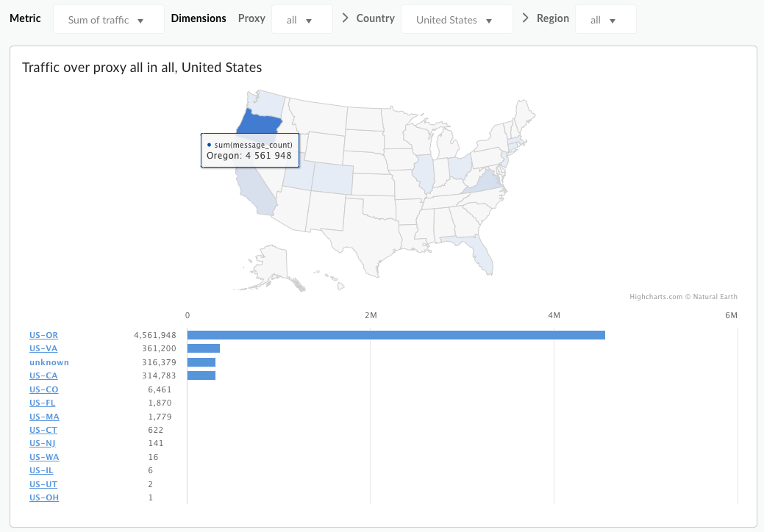Screen dimensions: 764x532
Task: Open the Sum of traffic metric dropdown
Action: pos(108,20)
